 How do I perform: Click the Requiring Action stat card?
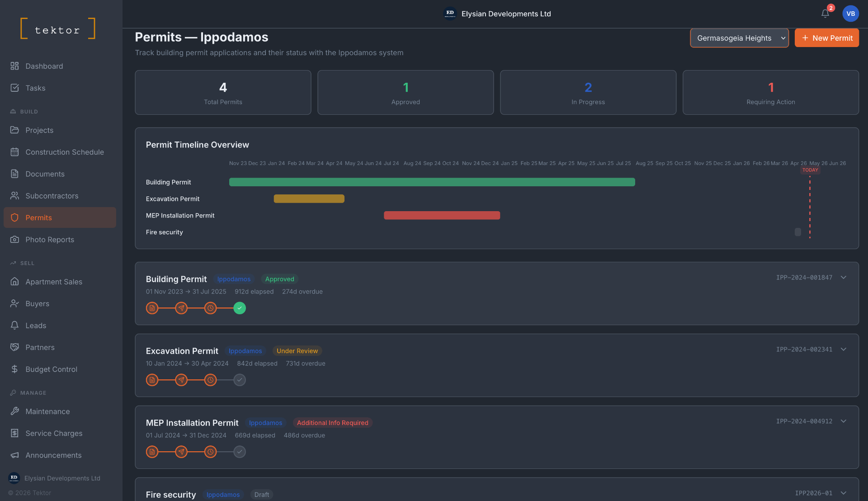pos(771,92)
